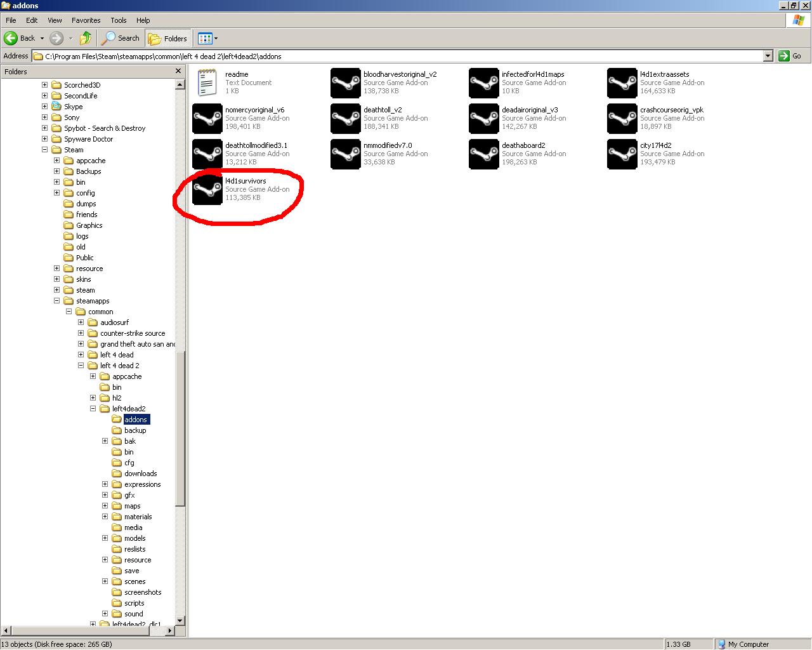The height and width of the screenshot is (650, 812).
Task: Collapse the common folder tree node
Action: point(69,312)
